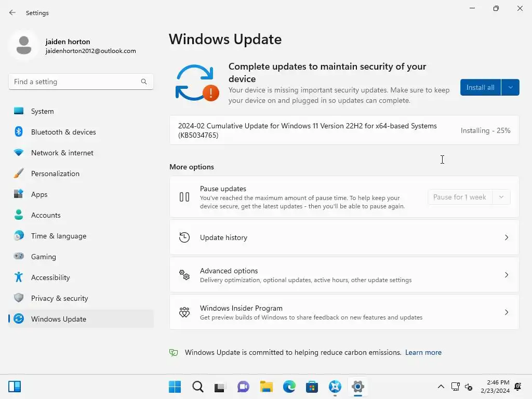Open Microsoft Store from the taskbar
The image size is (532, 399).
(312, 387)
